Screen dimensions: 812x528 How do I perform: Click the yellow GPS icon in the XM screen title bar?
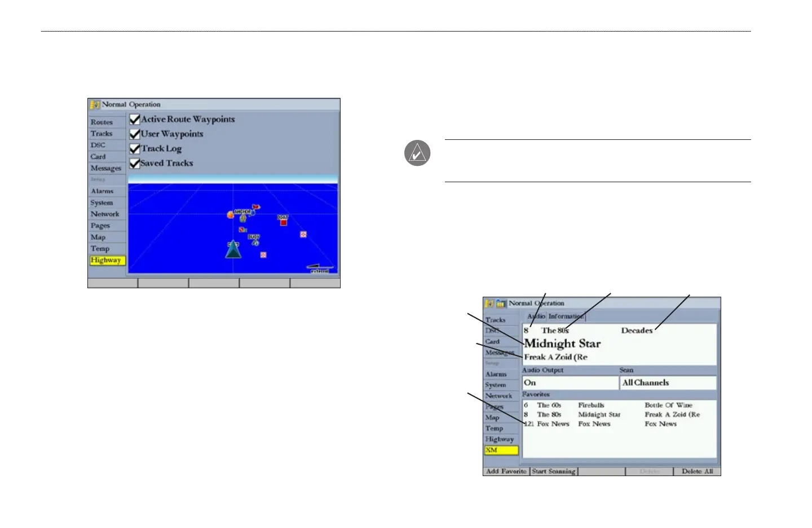point(489,303)
